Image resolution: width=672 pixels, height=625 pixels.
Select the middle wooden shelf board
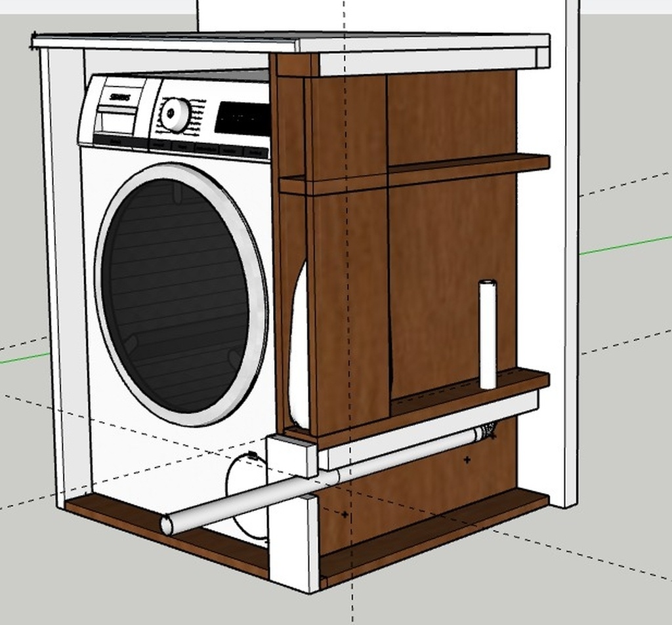(414, 174)
